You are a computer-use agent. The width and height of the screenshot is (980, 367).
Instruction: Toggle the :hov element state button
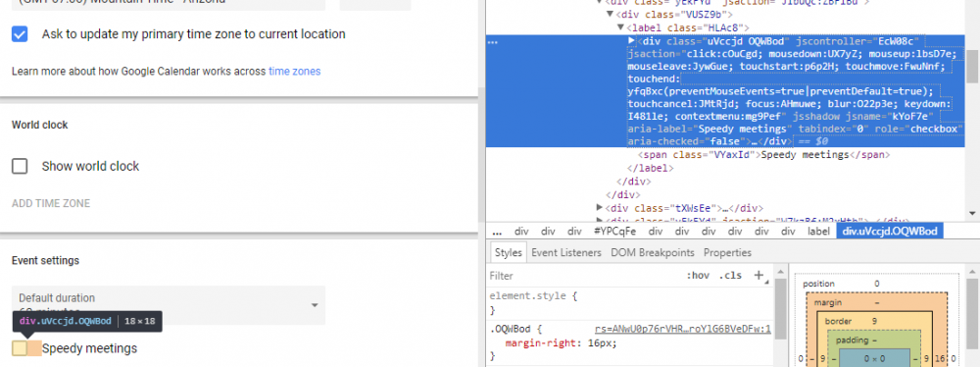point(698,276)
